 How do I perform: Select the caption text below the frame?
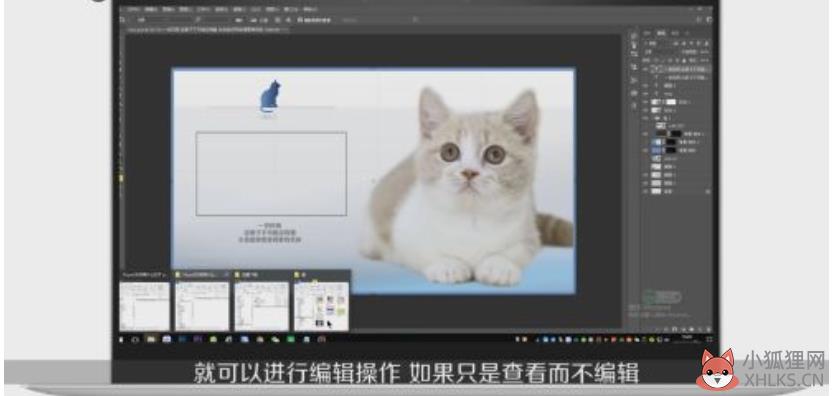coord(269,233)
